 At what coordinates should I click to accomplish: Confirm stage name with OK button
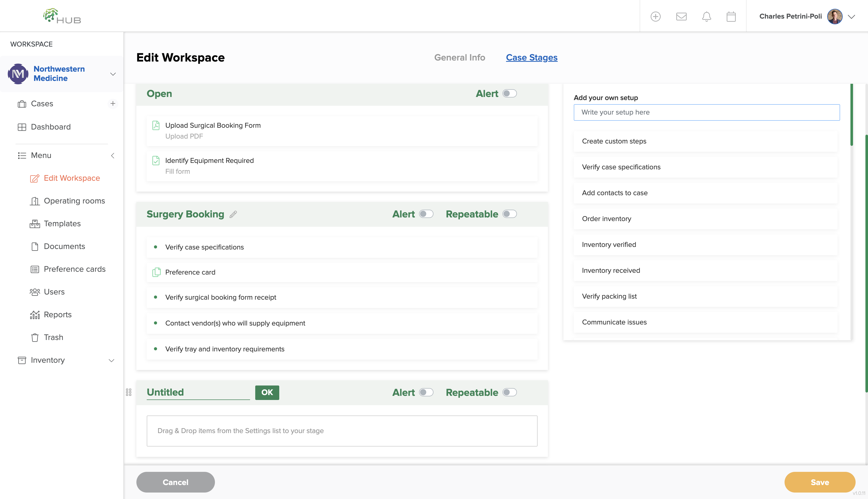pos(267,392)
